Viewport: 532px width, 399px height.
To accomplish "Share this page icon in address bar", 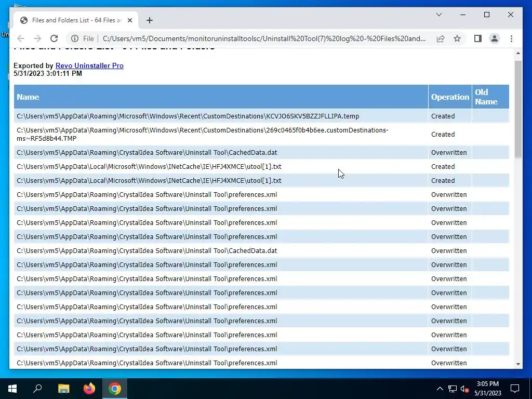I will 441,38.
